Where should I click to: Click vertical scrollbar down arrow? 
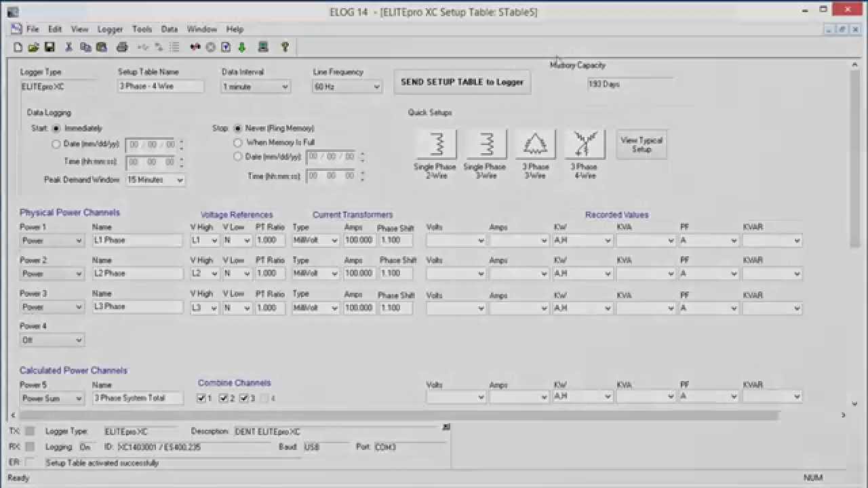pyautogui.click(x=854, y=404)
